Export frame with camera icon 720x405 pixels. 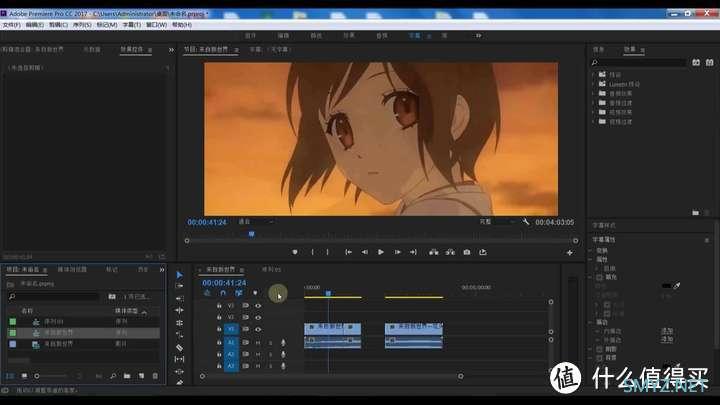(467, 252)
